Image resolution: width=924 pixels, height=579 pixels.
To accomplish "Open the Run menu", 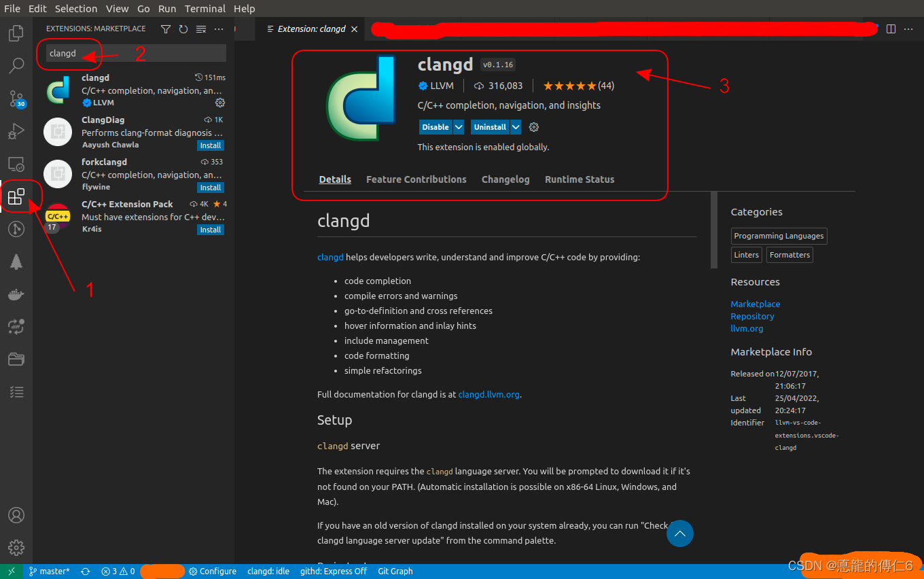I will (x=167, y=9).
